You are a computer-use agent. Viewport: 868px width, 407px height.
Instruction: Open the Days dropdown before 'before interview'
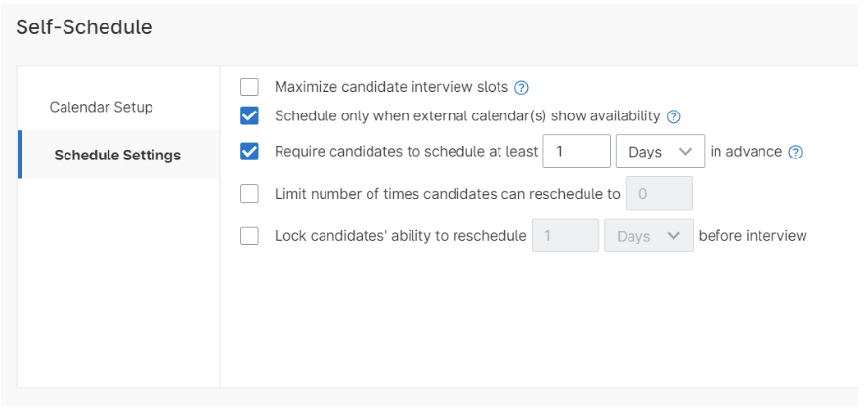[x=649, y=236]
